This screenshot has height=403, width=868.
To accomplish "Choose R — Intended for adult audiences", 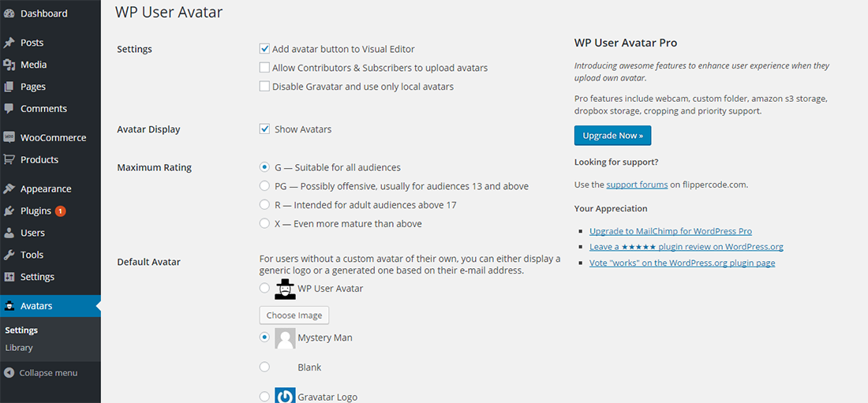I will click(264, 205).
